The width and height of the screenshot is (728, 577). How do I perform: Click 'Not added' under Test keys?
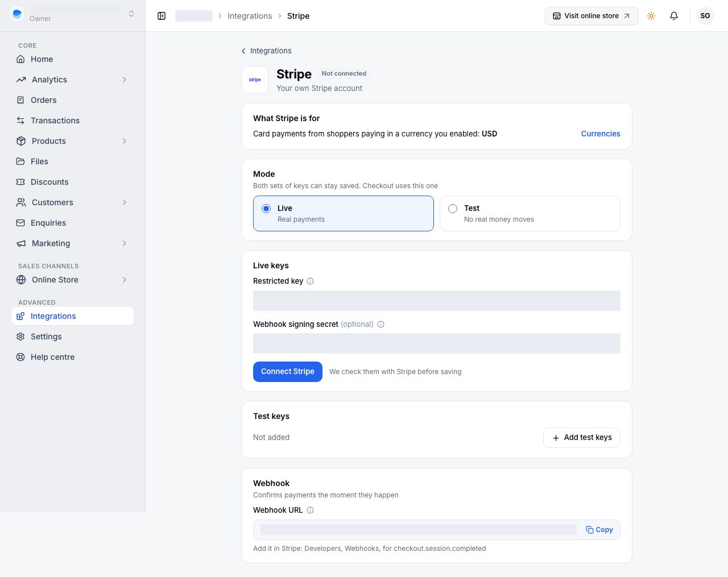click(271, 437)
